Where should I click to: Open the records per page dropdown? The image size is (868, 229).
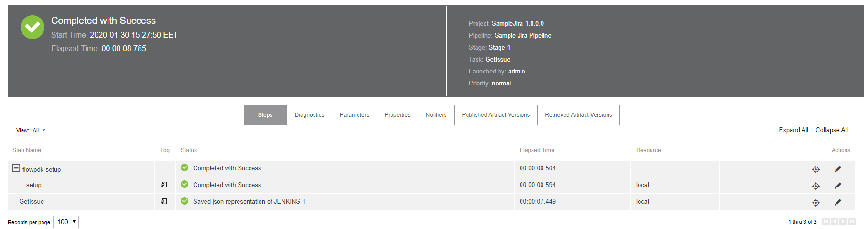click(x=66, y=222)
